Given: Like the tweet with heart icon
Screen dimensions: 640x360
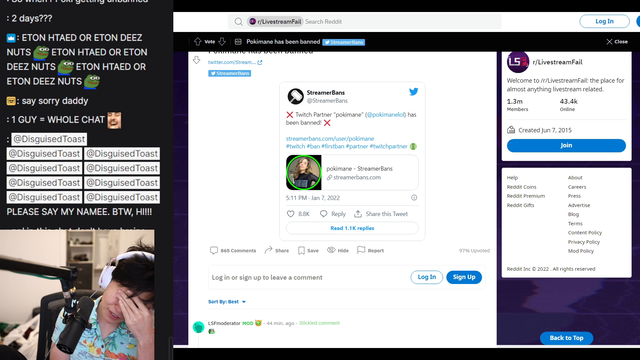Looking at the screenshot, I should pos(290,213).
